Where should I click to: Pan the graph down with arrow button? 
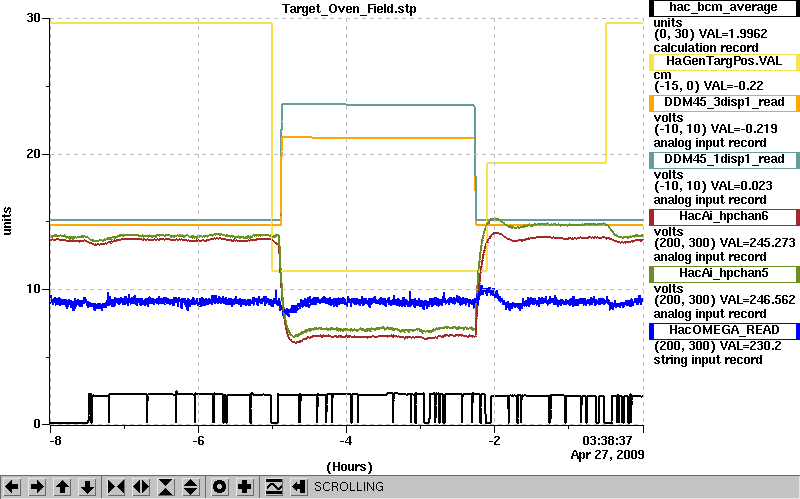point(87,487)
